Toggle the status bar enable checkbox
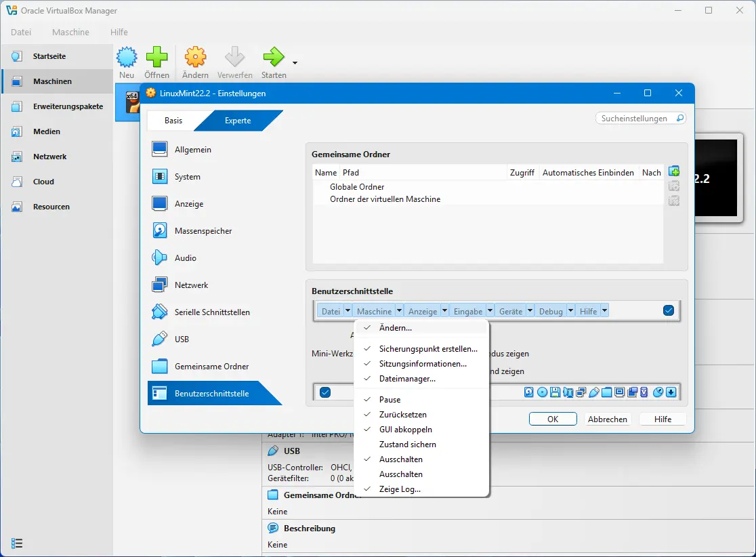Screen dimensions: 756x557 click(325, 392)
